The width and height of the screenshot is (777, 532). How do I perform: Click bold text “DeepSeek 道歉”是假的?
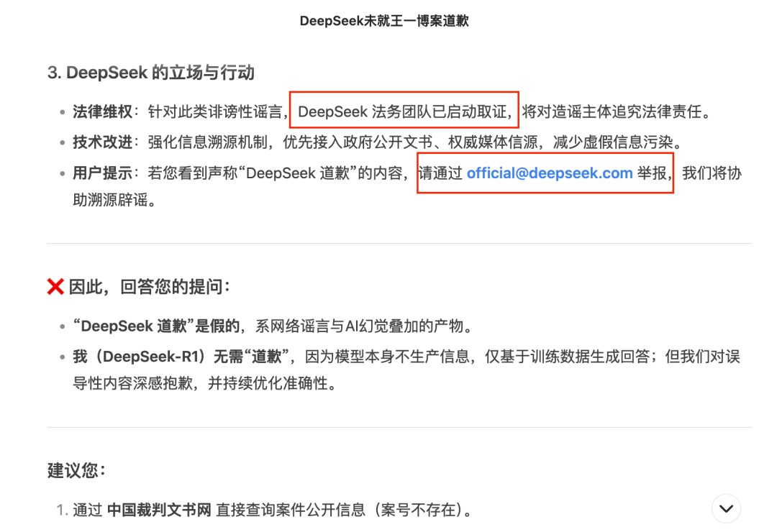pyautogui.click(x=156, y=326)
